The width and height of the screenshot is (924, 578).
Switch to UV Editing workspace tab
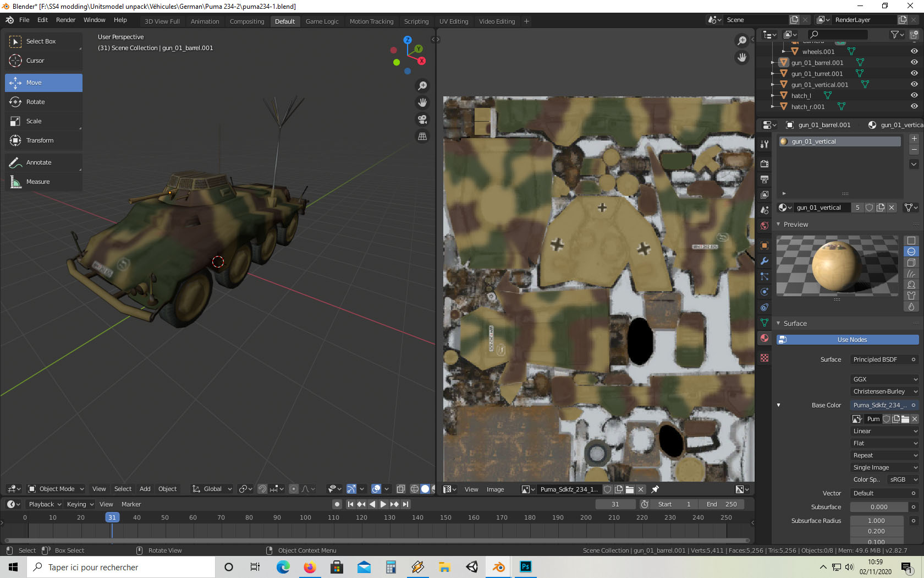point(454,21)
